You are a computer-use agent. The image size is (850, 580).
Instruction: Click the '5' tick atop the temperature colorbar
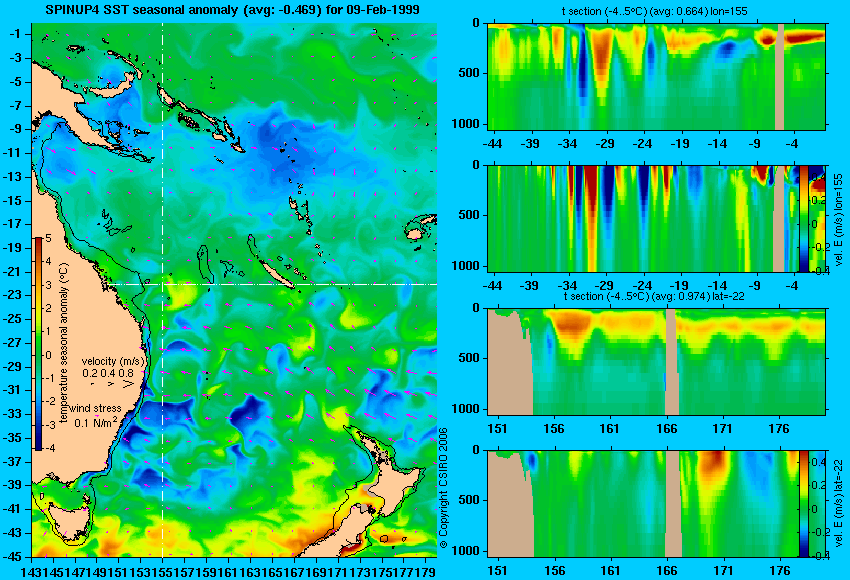coord(48,238)
